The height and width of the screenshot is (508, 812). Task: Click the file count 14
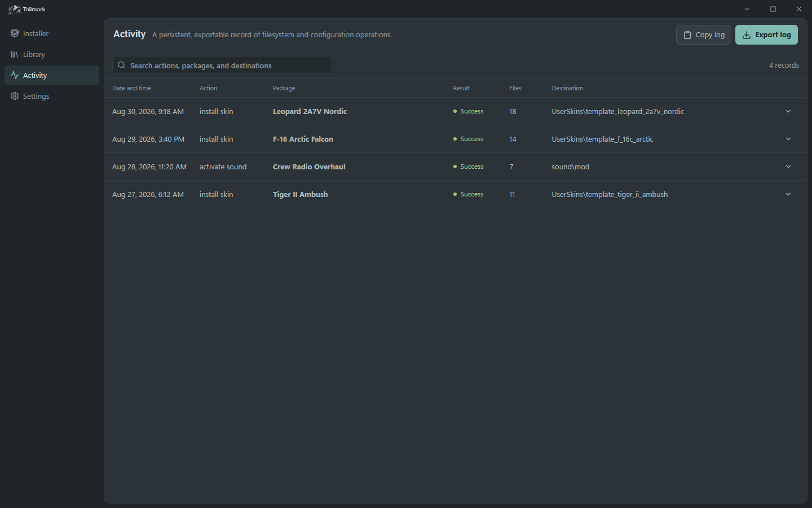[513, 139]
